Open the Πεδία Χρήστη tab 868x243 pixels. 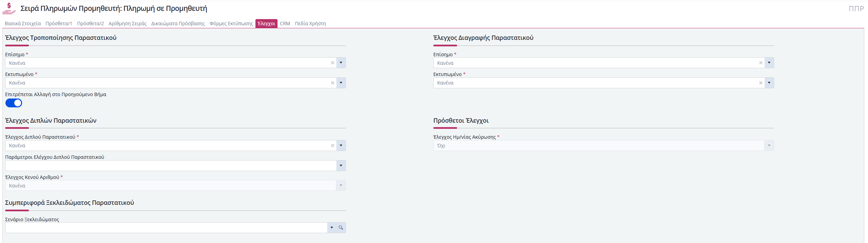310,24
